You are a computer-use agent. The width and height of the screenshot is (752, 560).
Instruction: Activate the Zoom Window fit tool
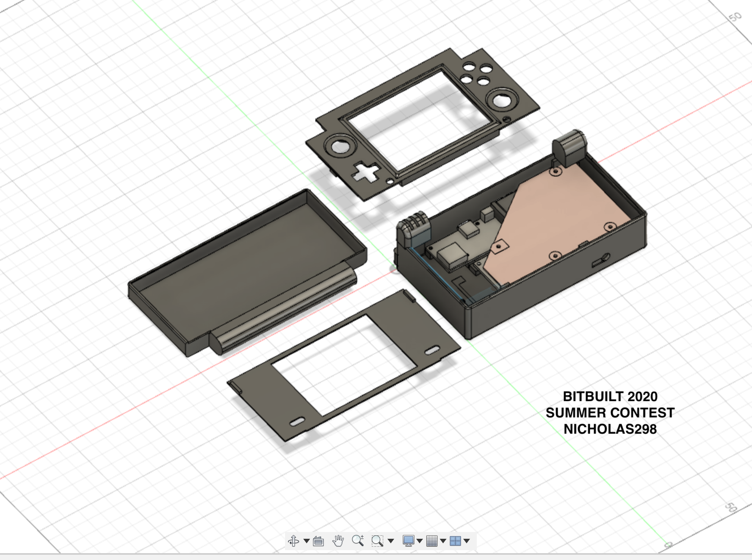[x=377, y=541]
